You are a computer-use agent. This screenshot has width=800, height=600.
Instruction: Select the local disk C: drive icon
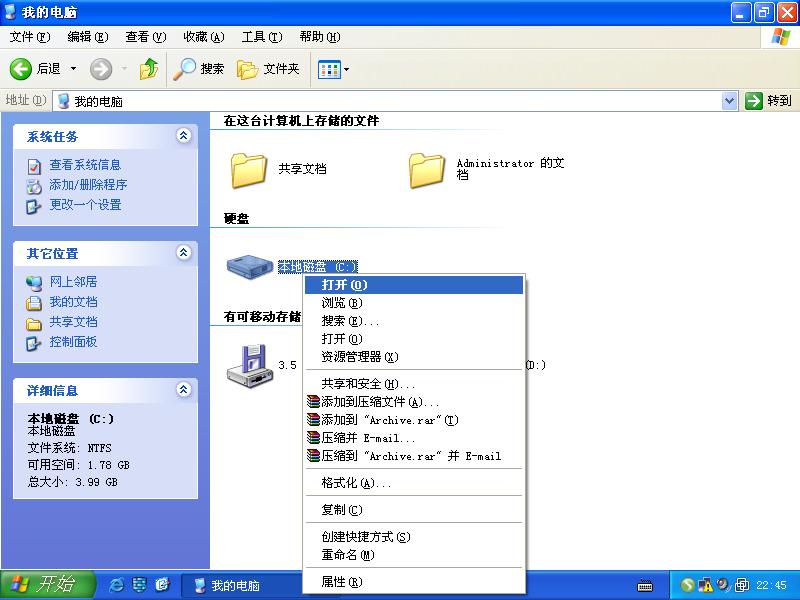point(249,266)
